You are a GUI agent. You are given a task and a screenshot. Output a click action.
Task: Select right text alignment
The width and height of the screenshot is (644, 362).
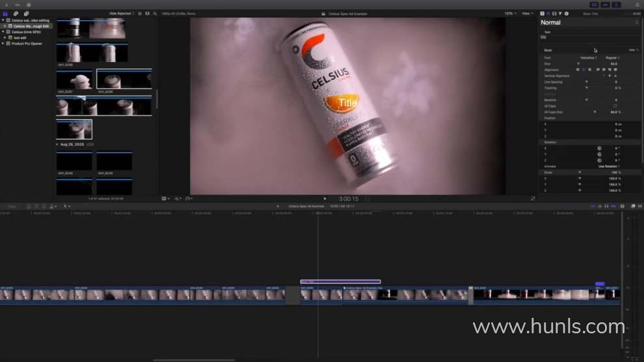(590, 70)
